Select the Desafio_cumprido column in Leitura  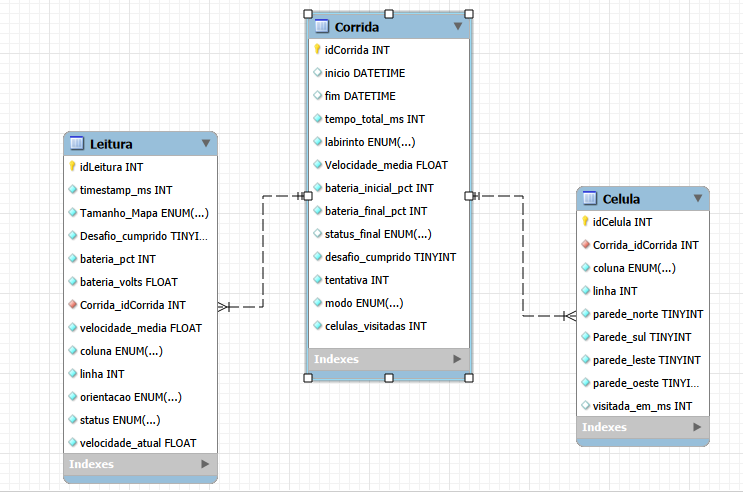tap(144, 236)
